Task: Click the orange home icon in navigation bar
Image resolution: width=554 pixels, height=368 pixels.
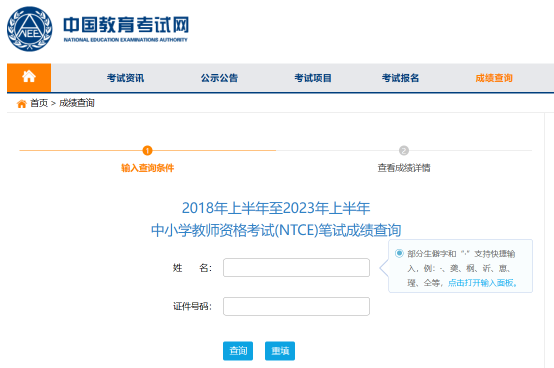Action: tap(29, 77)
